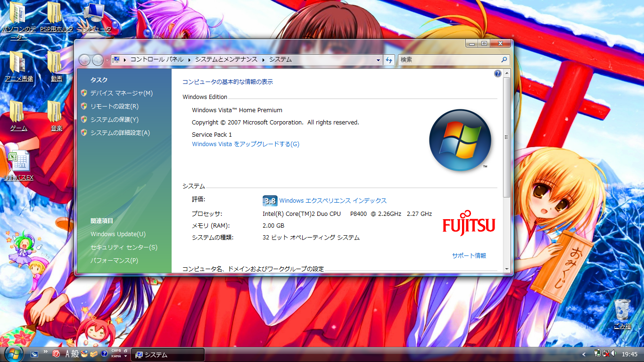Click the IME help question mark icon
Viewport: 644px width, 362px height.
coord(104,354)
